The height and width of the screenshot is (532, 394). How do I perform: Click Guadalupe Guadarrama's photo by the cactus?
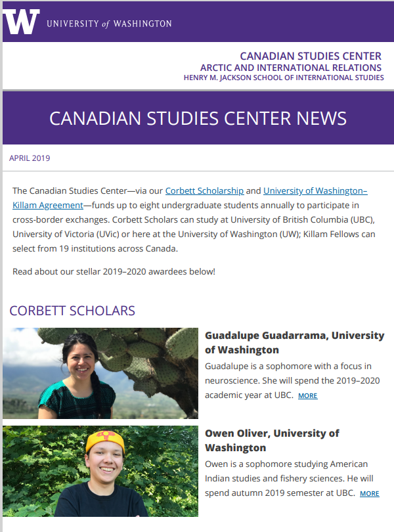click(x=100, y=373)
